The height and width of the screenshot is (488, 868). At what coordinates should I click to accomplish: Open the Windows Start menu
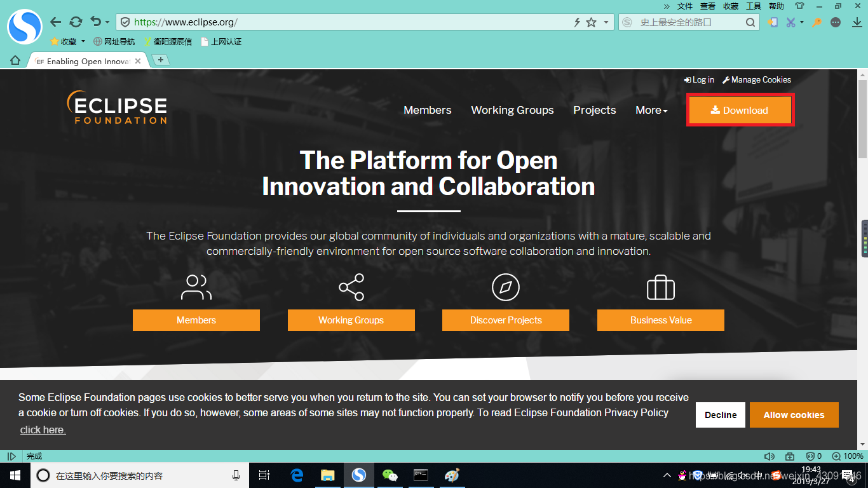(15, 475)
